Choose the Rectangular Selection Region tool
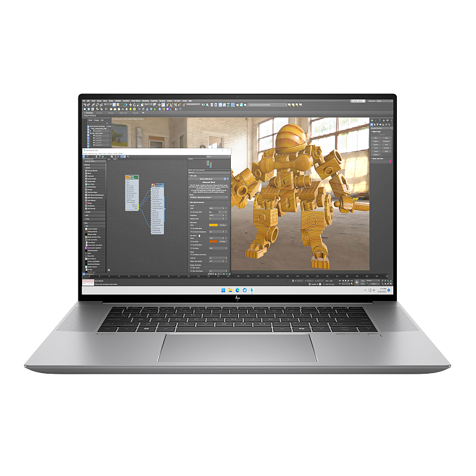 click(x=122, y=105)
